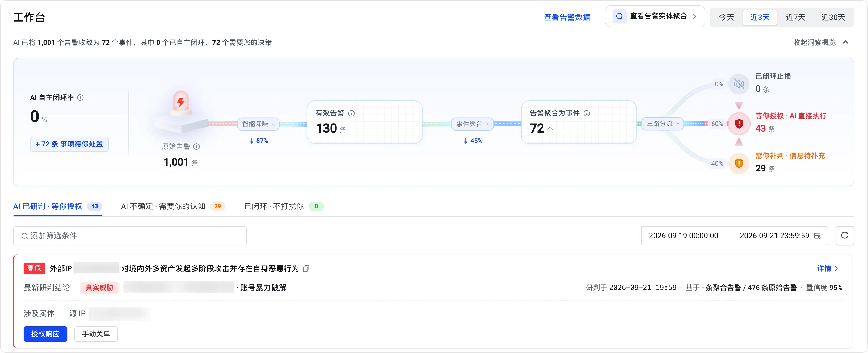Click the red alarm siren icon
Viewport: 868px width, 353px height.
[181, 103]
